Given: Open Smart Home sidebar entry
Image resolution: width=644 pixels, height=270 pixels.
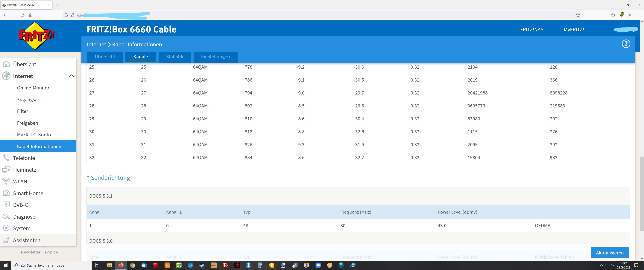Looking at the screenshot, I should point(28,193).
